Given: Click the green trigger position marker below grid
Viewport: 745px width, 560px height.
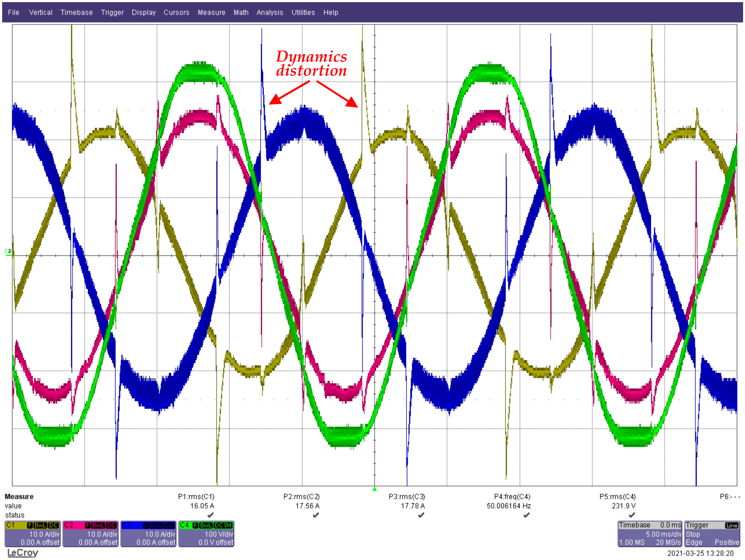Looking at the screenshot, I should (x=375, y=489).
